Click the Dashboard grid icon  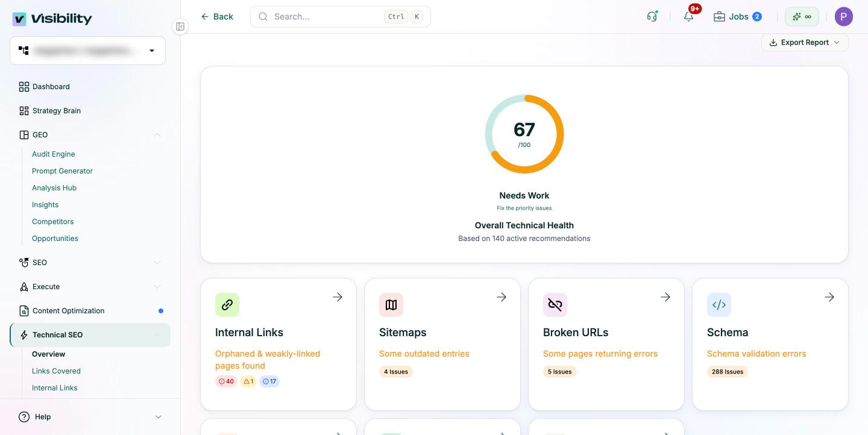click(x=24, y=87)
